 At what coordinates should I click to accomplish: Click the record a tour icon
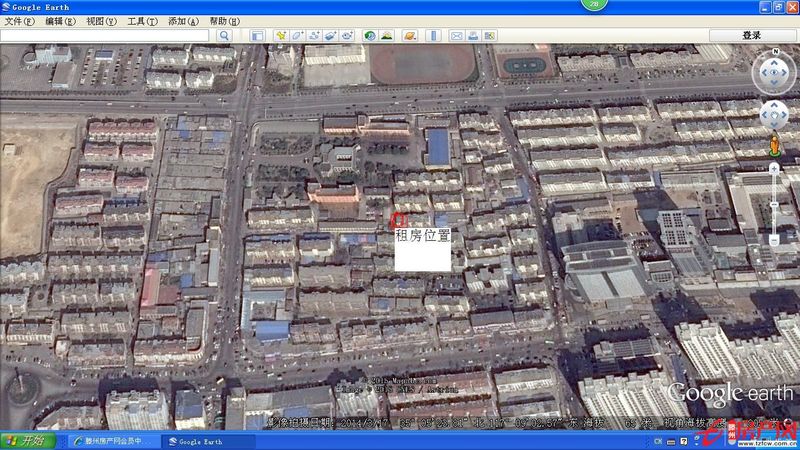coord(348,36)
